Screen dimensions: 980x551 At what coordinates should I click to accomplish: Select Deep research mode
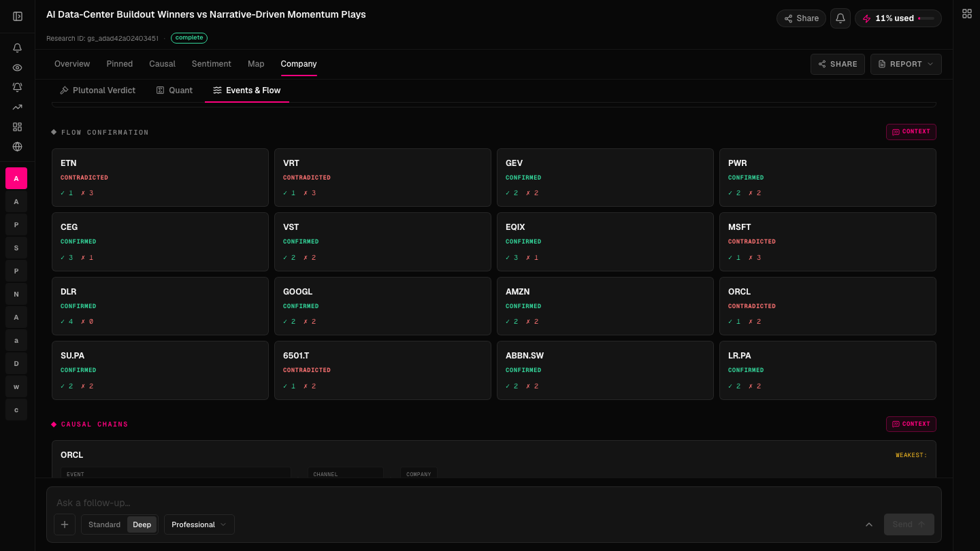[x=142, y=524]
